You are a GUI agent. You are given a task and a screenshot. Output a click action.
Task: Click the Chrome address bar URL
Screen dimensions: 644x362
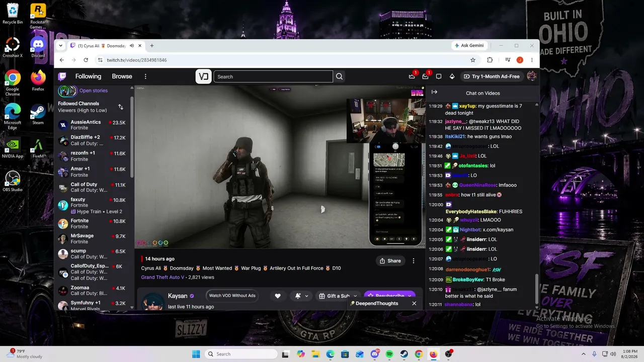[137, 60]
